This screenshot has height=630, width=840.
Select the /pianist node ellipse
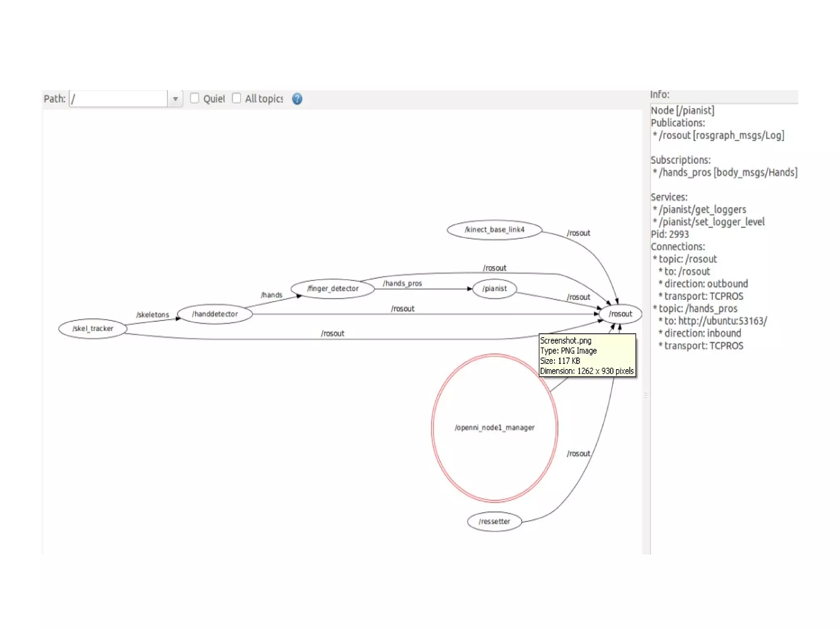click(x=494, y=289)
